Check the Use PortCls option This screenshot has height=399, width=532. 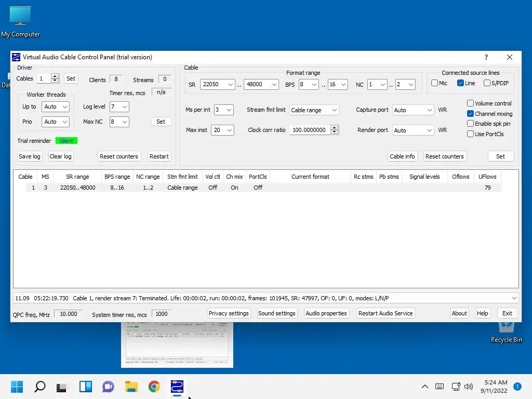point(470,134)
